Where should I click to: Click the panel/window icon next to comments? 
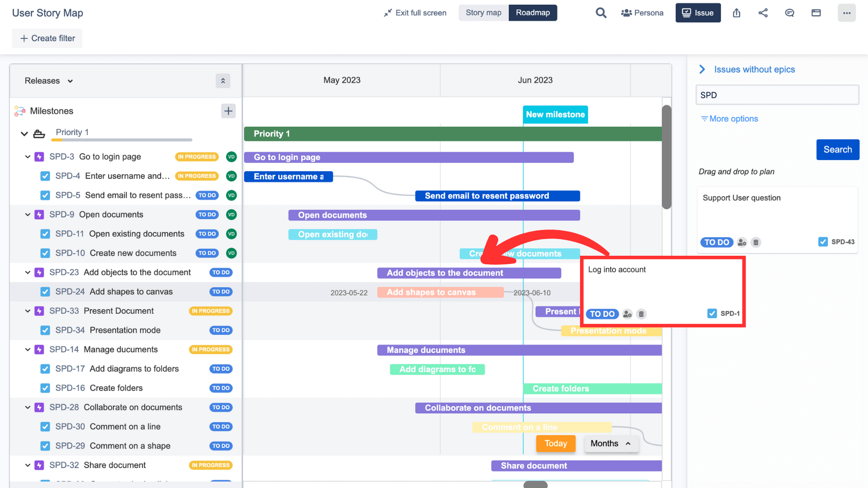coord(816,13)
